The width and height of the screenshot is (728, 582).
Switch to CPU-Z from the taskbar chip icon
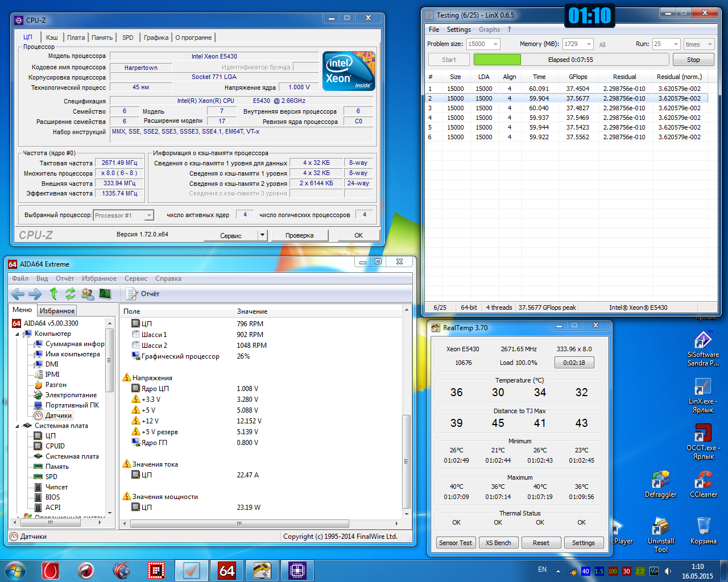(x=297, y=570)
